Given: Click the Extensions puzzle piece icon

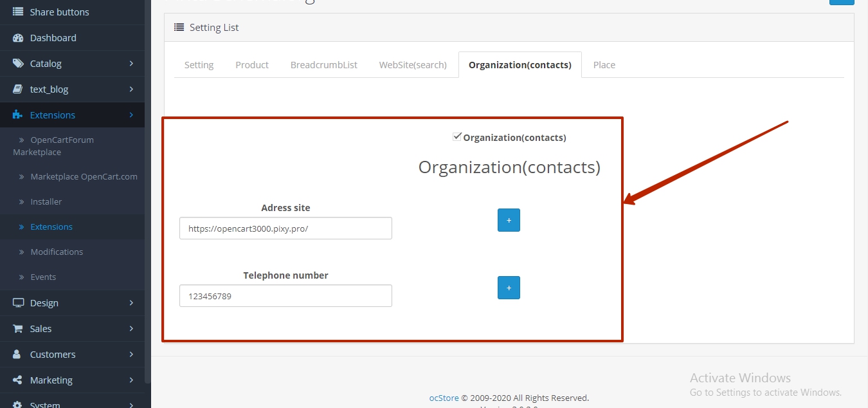Looking at the screenshot, I should click(18, 115).
